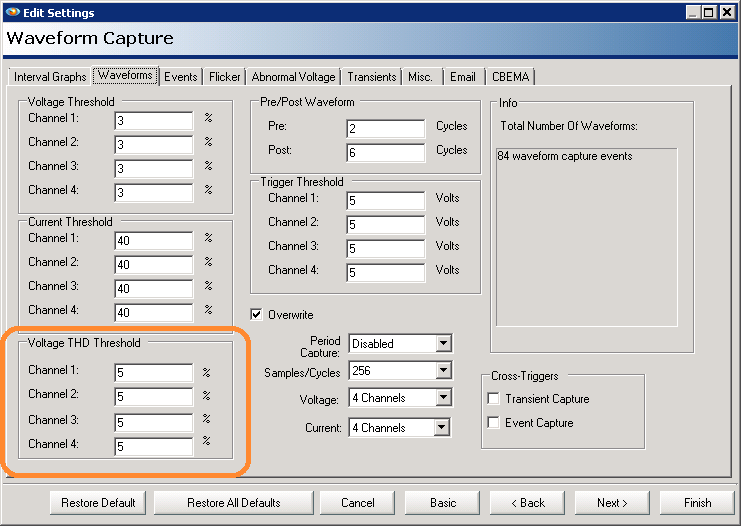Go to the Abnormal Voltage tab
The height and width of the screenshot is (526, 741).
[x=293, y=77]
